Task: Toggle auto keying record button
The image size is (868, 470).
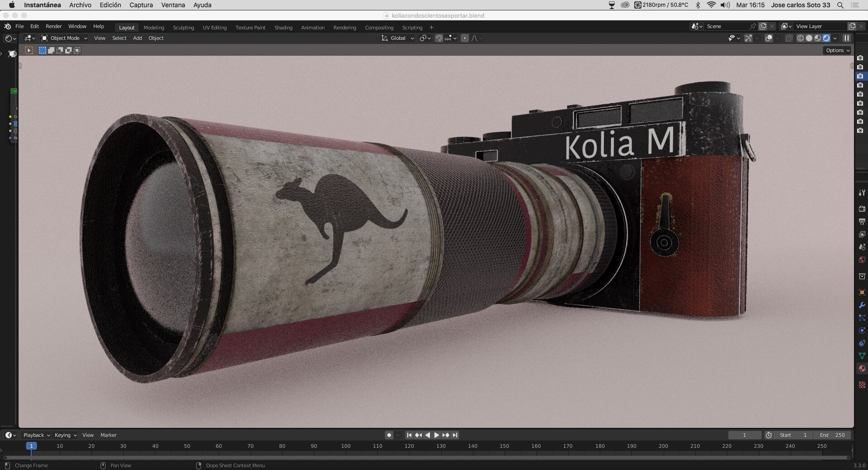Action: [389, 435]
